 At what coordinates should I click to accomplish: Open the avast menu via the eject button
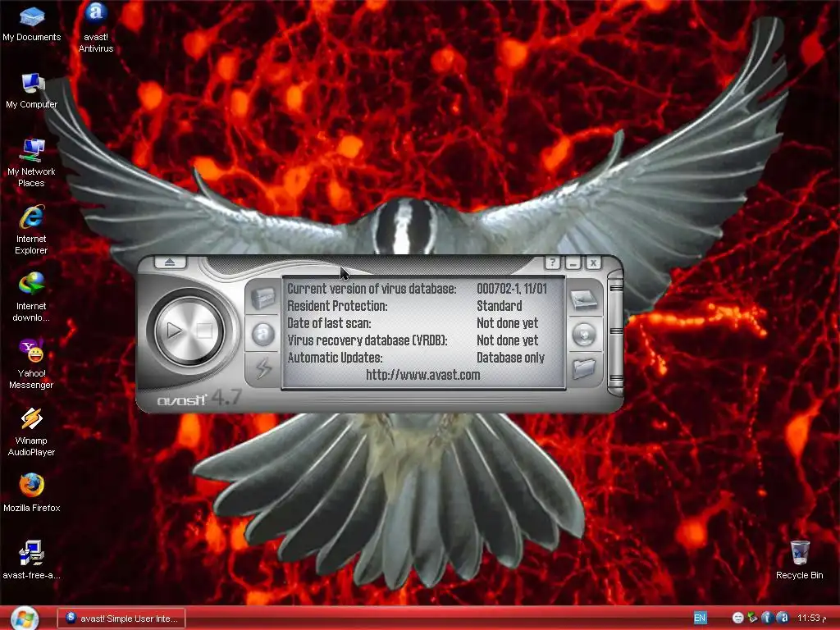170,262
